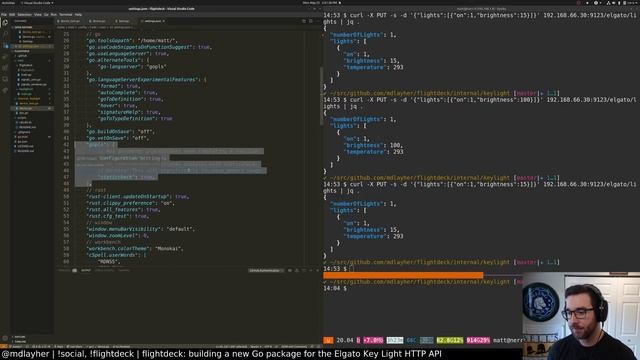Expand the cmd folder in Explorer
This screenshot has width=640, height=360.
point(20,60)
